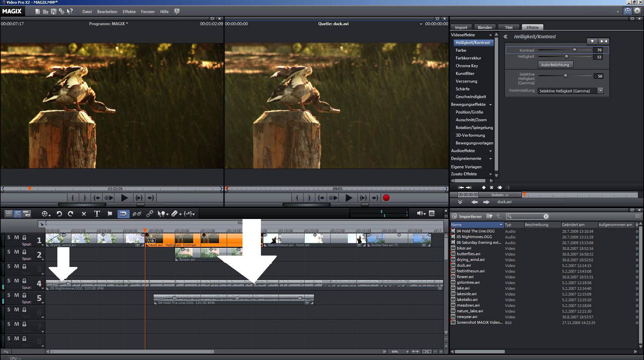Viewport: 644px width, 360px height.
Task: Select the Title editor T icon
Action: (x=97, y=214)
